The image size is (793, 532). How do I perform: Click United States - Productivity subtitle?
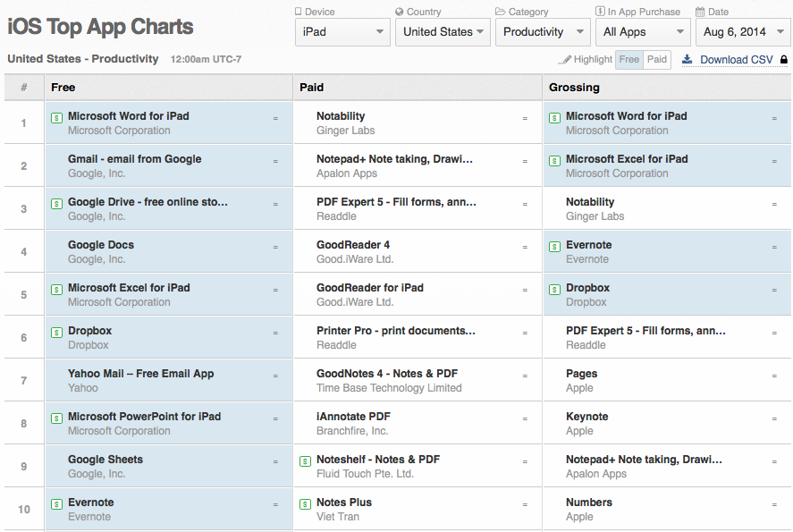[83, 59]
